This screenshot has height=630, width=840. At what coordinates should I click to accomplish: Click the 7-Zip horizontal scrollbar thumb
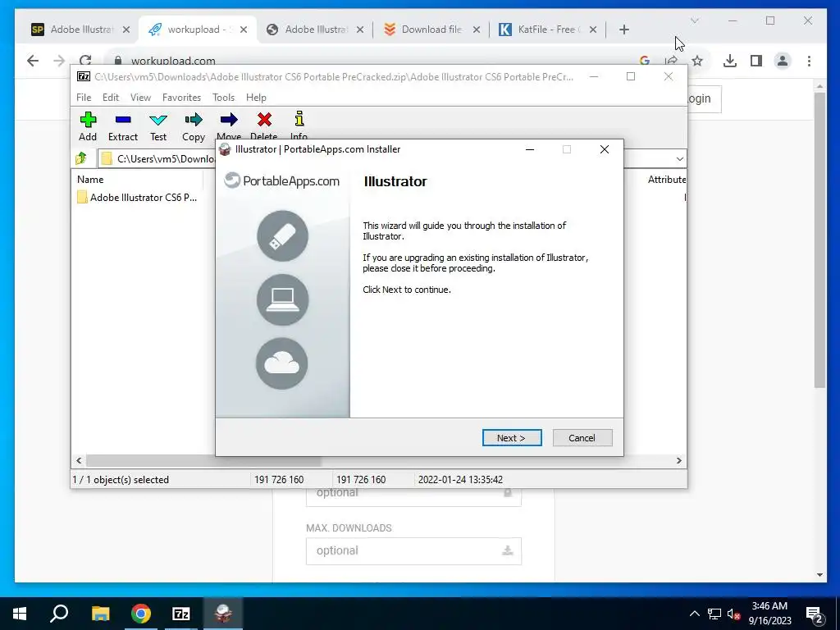[x=203, y=460]
